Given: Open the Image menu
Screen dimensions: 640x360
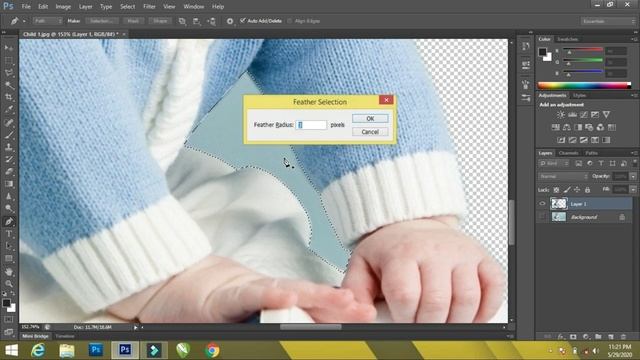Looking at the screenshot, I should point(63,7).
